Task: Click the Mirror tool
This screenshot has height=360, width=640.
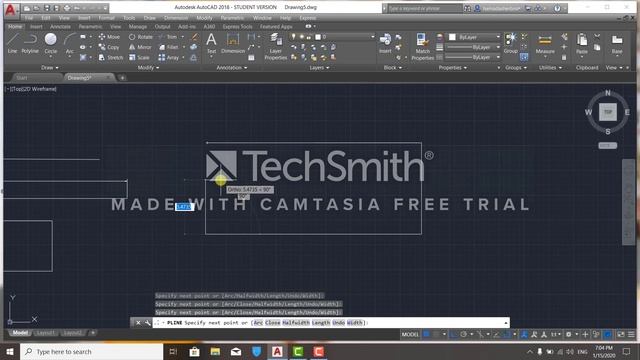Action: (x=140, y=47)
